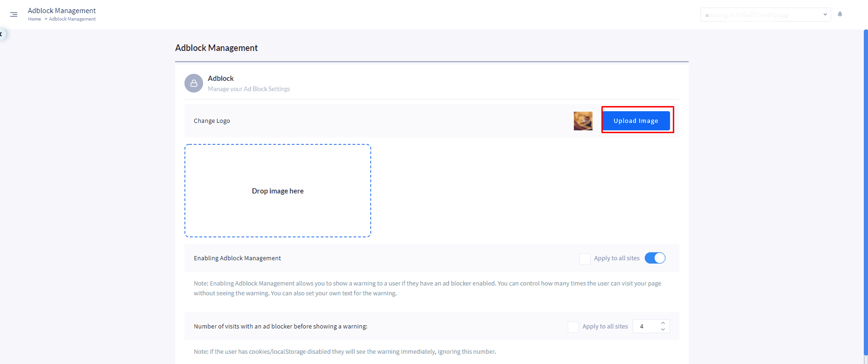Click the Drop image here zone

pyautogui.click(x=278, y=191)
